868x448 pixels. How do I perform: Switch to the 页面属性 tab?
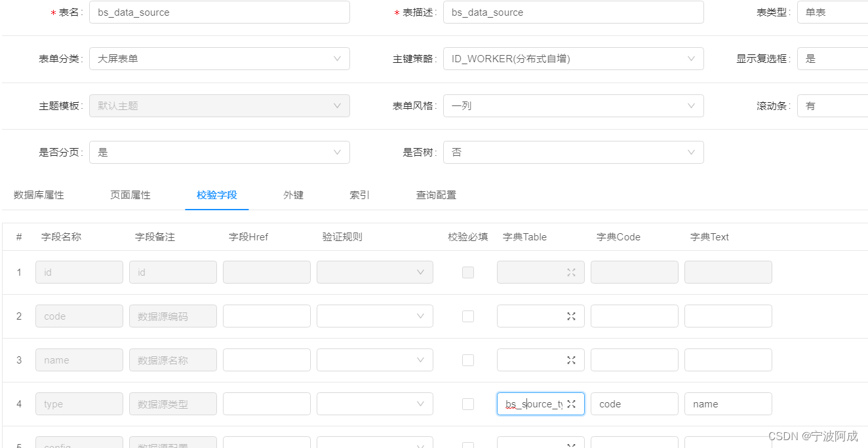pyautogui.click(x=130, y=195)
